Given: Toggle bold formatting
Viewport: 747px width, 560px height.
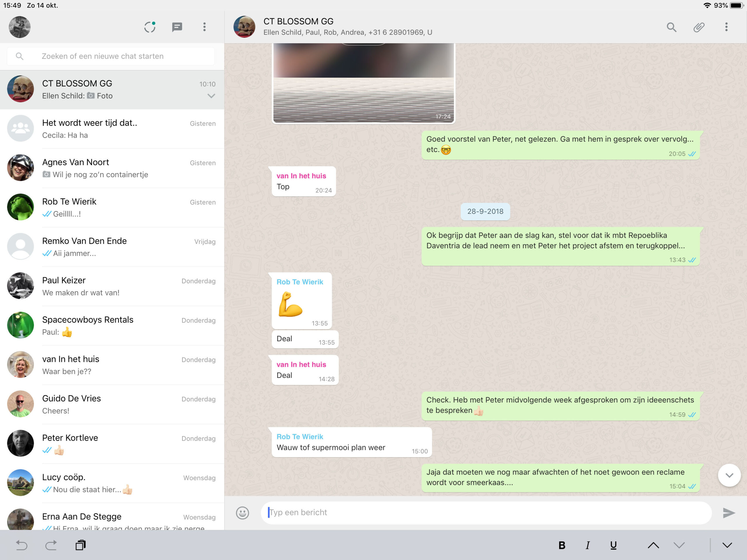Looking at the screenshot, I should (562, 545).
